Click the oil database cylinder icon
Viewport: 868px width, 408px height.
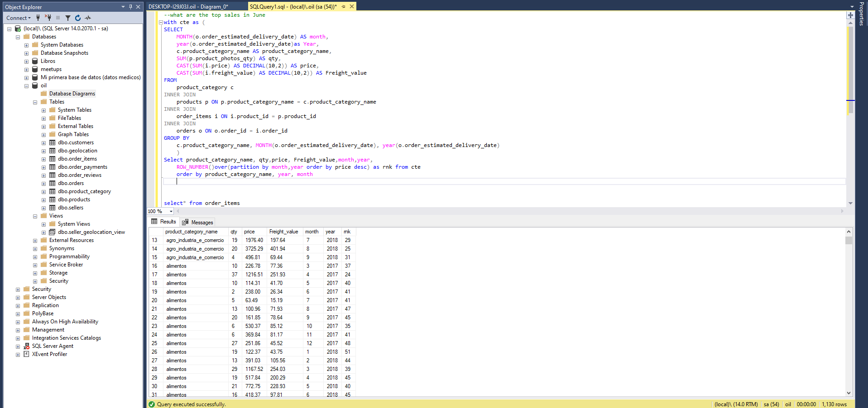35,85
